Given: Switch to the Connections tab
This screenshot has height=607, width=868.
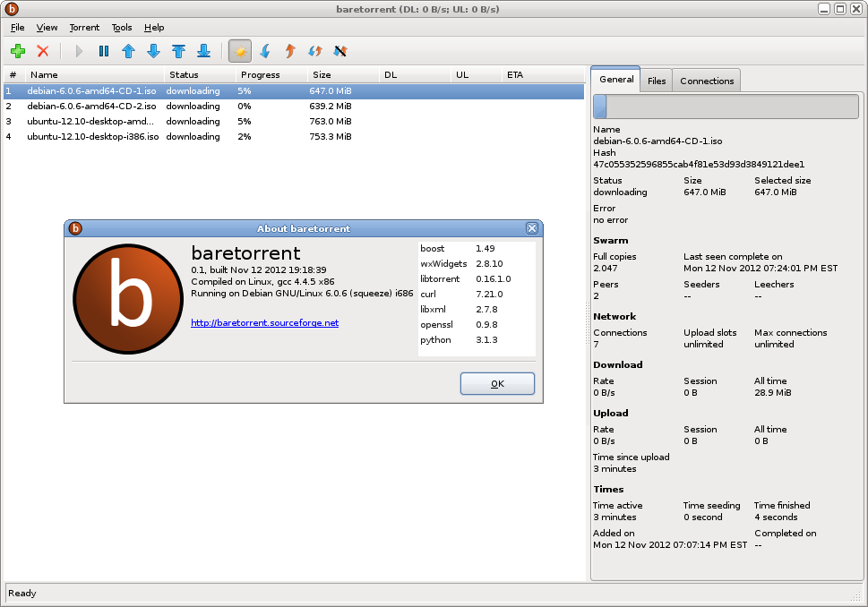Looking at the screenshot, I should pyautogui.click(x=706, y=80).
